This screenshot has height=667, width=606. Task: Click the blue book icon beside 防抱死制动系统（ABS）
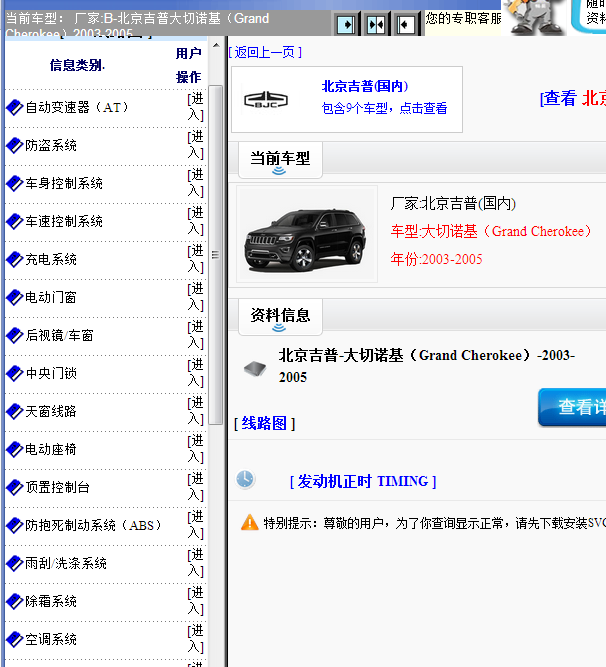coord(14,525)
